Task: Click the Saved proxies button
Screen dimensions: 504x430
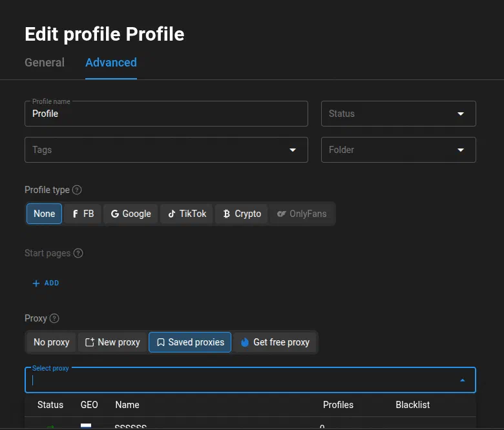Action: [190, 342]
